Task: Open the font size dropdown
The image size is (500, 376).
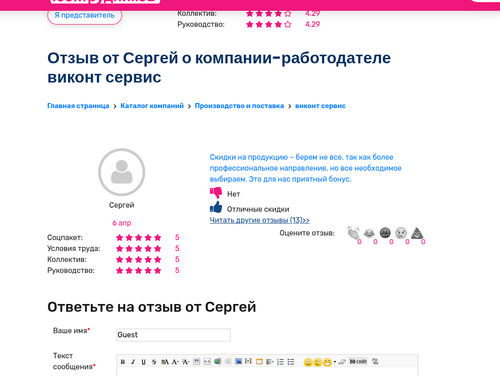Action: [x=175, y=362]
